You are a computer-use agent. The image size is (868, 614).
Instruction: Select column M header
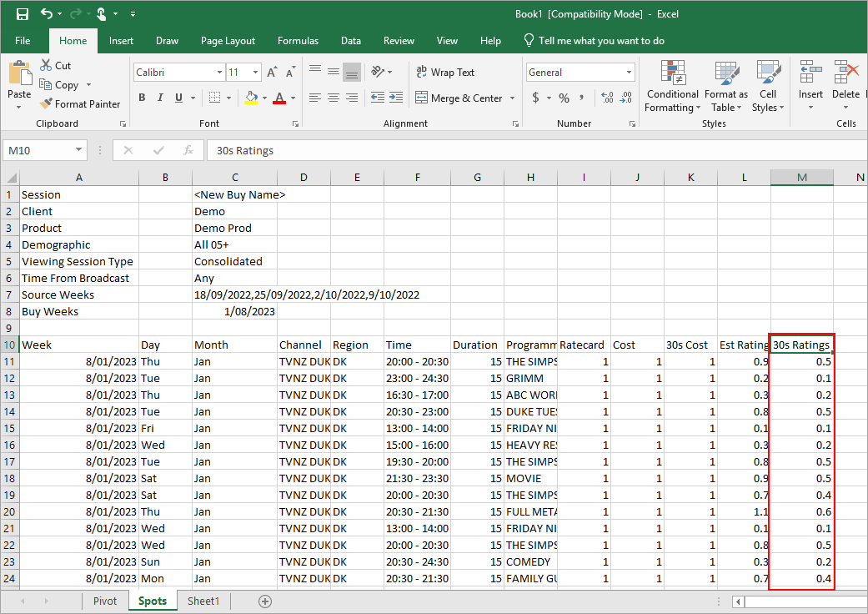pos(801,178)
